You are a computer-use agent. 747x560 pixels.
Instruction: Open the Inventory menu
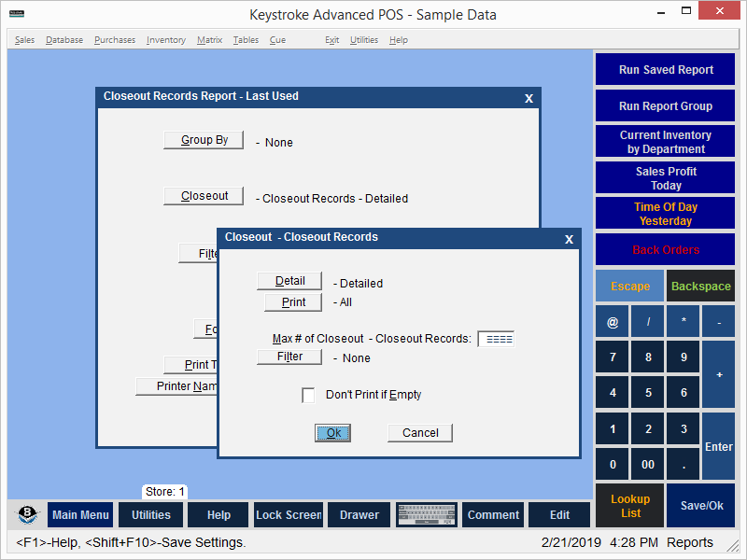(x=165, y=40)
